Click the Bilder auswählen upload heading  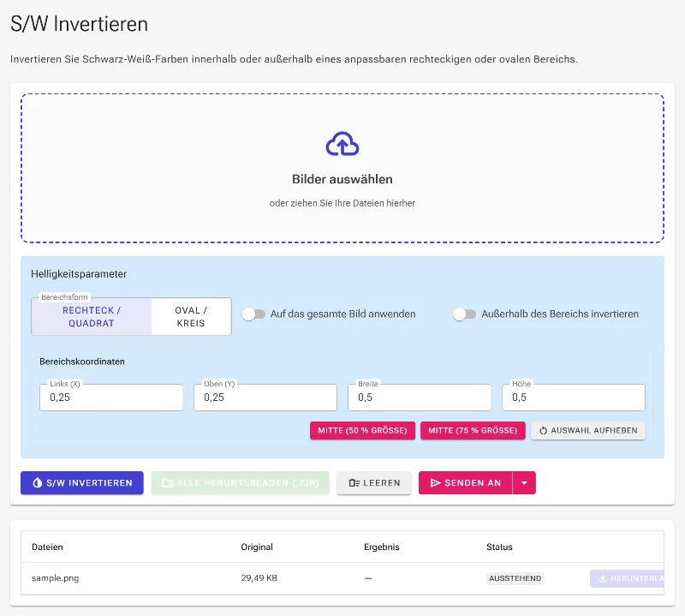[342, 179]
